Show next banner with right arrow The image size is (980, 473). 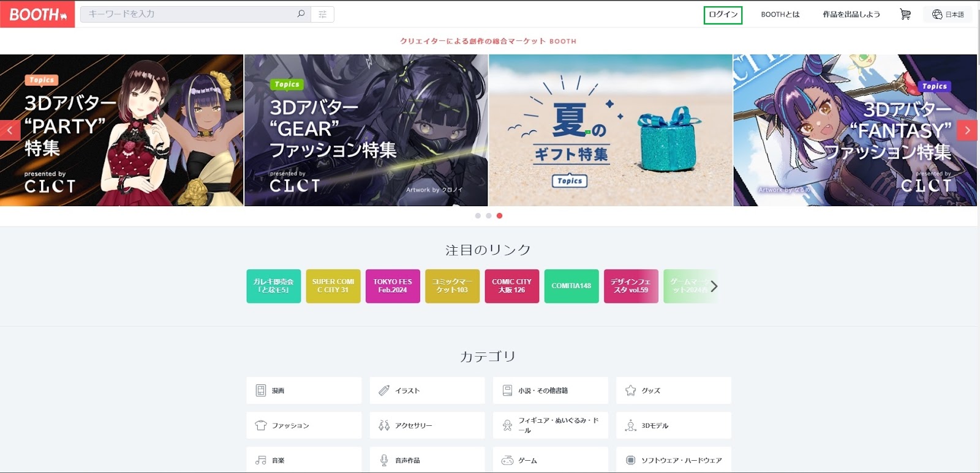(x=967, y=130)
